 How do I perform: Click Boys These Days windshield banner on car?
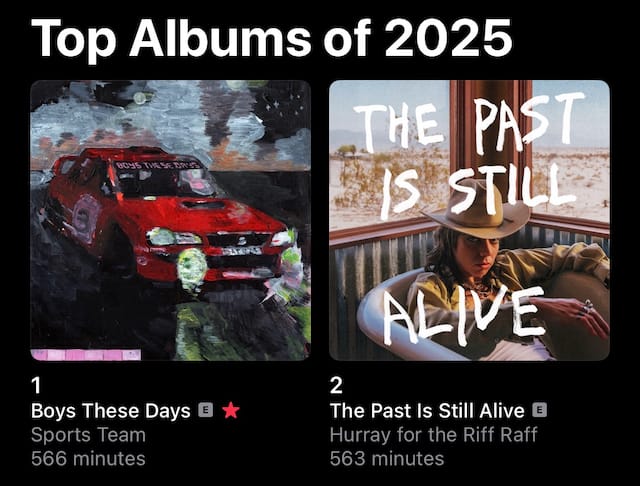click(158, 165)
